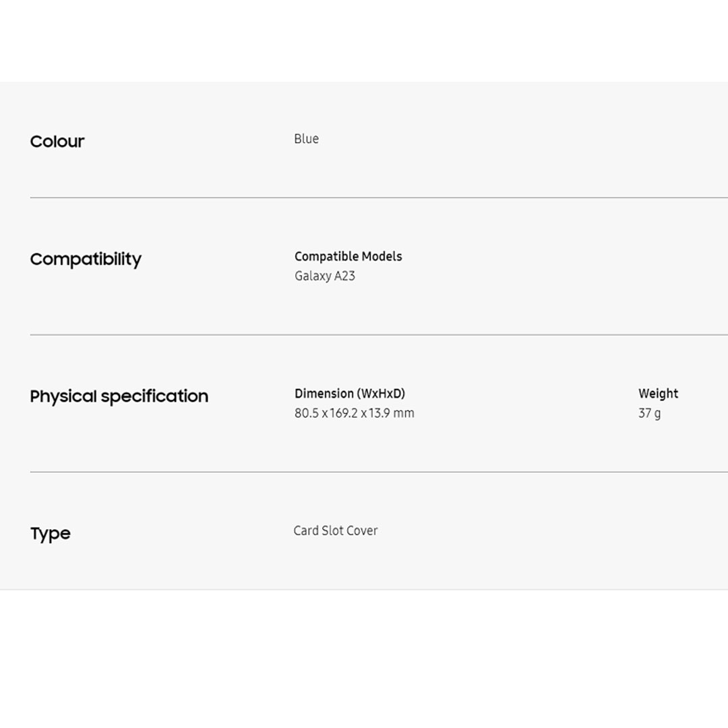
Task: Select the Blue colour value text
Action: (x=306, y=139)
